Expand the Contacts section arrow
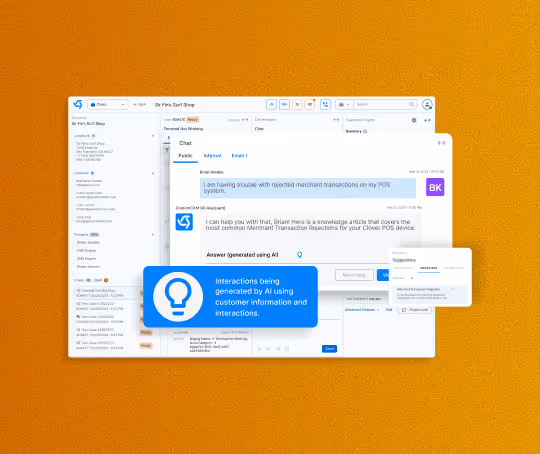This screenshot has height=454, width=540. coord(153,173)
